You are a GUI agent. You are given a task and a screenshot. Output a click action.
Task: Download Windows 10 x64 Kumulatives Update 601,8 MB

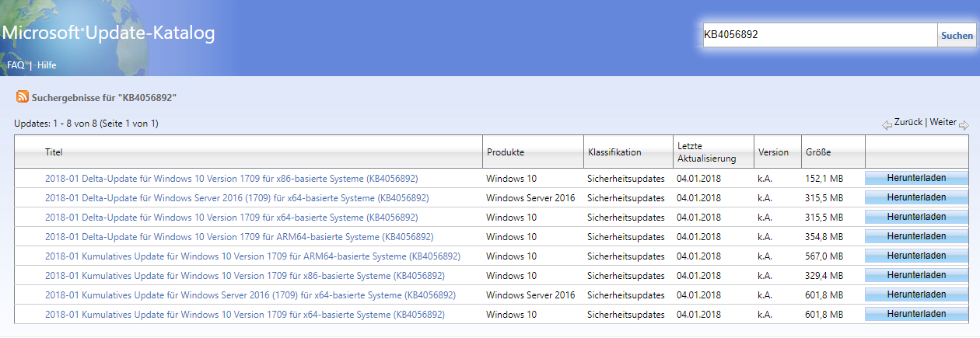(x=916, y=314)
